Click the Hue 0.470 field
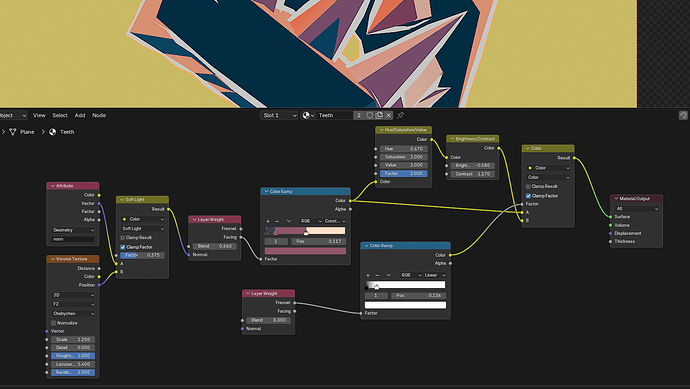Viewport: 690px width, 389px height. point(404,149)
